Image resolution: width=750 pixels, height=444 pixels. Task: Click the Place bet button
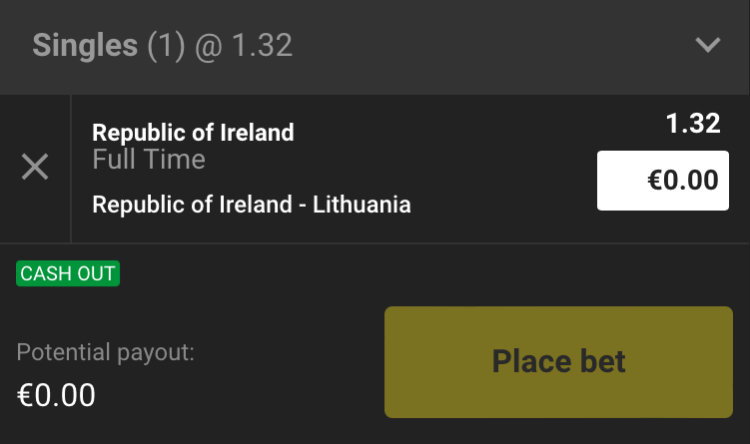[x=559, y=362]
